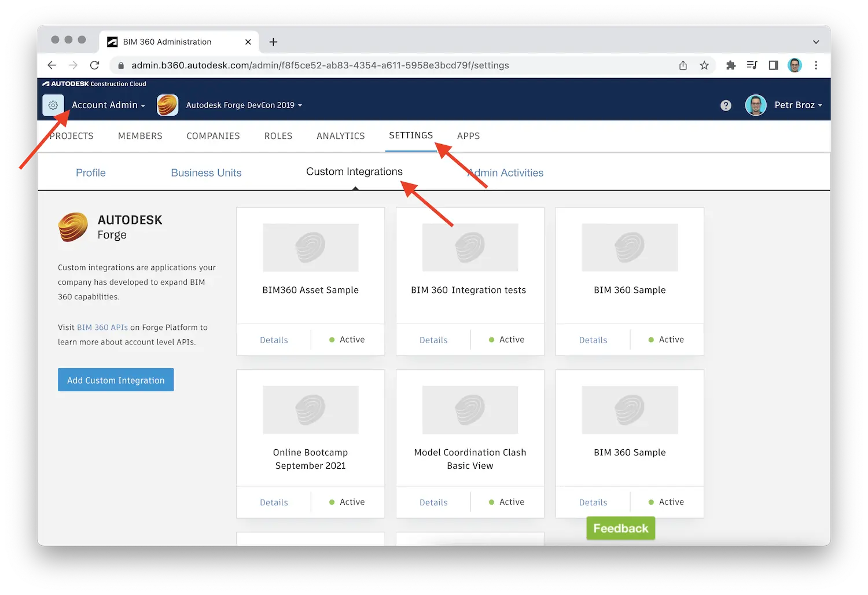The width and height of the screenshot is (868, 595).
Task: Open the Business Units sub-tab
Action: [206, 172]
